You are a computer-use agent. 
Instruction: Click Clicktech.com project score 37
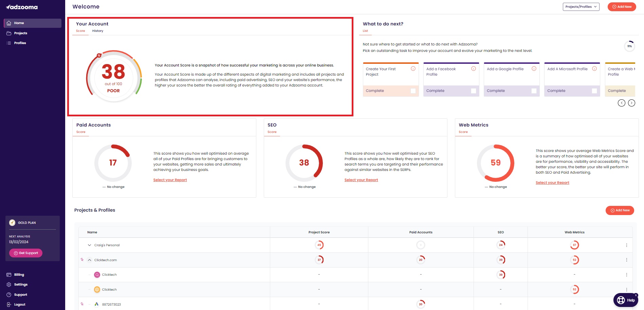click(319, 260)
